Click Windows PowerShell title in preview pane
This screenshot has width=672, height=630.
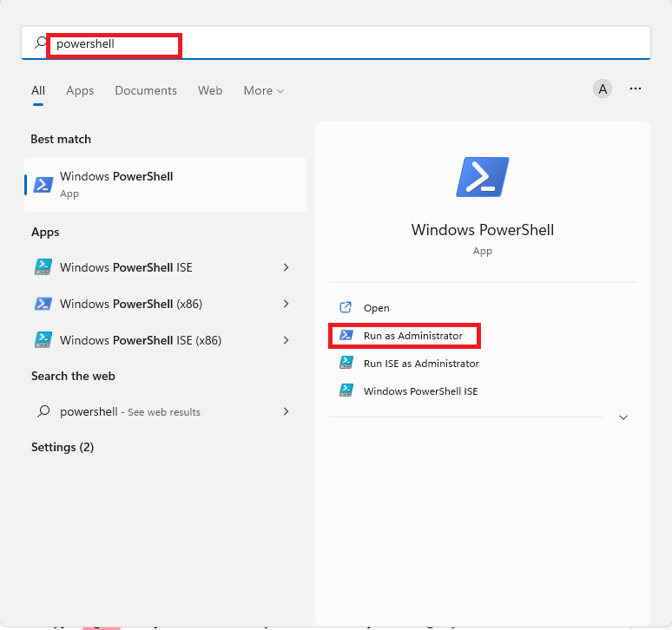click(483, 230)
